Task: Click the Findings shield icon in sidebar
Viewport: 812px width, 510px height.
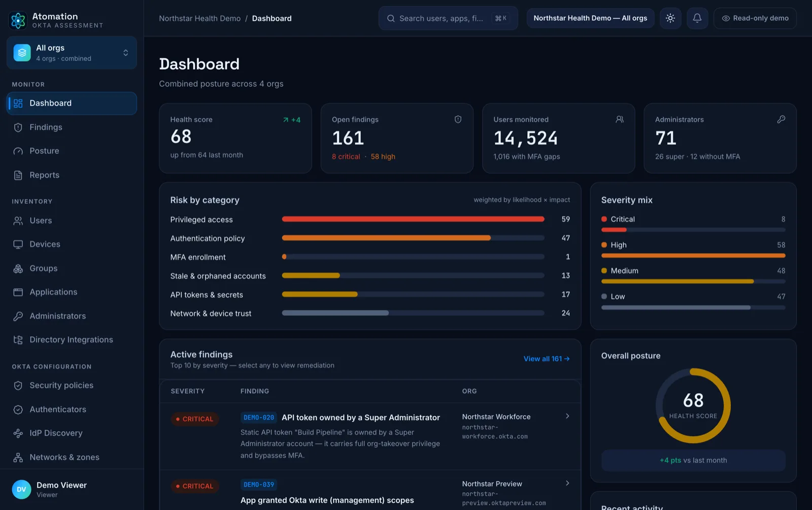Action: [x=18, y=127]
